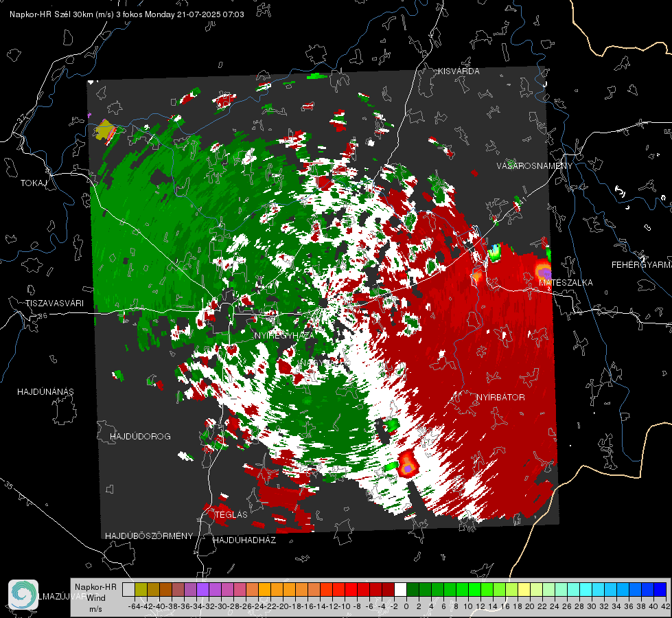Click the FEHÉRGYARMAT label at right edge

[641, 264]
